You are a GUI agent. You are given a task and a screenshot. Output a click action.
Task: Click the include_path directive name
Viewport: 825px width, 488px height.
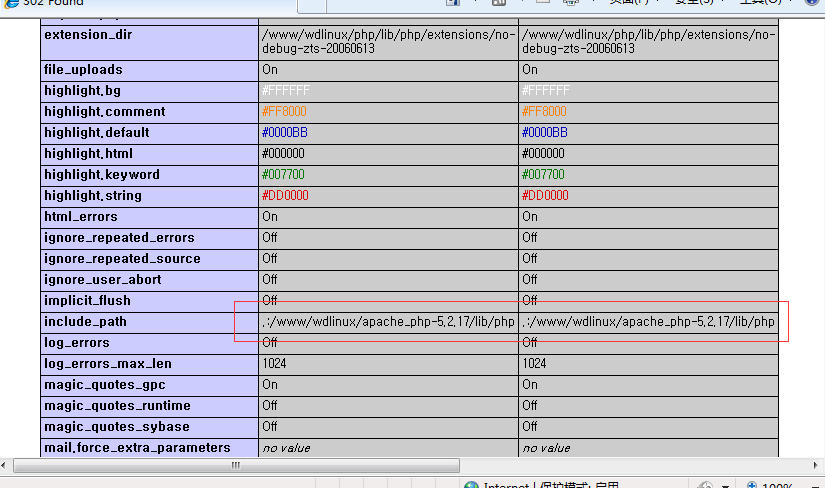pos(85,322)
